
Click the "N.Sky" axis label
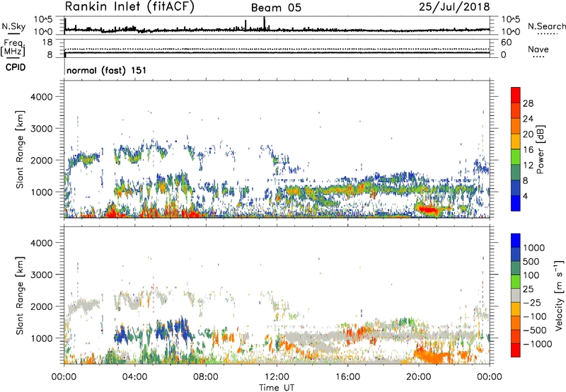click(x=13, y=26)
